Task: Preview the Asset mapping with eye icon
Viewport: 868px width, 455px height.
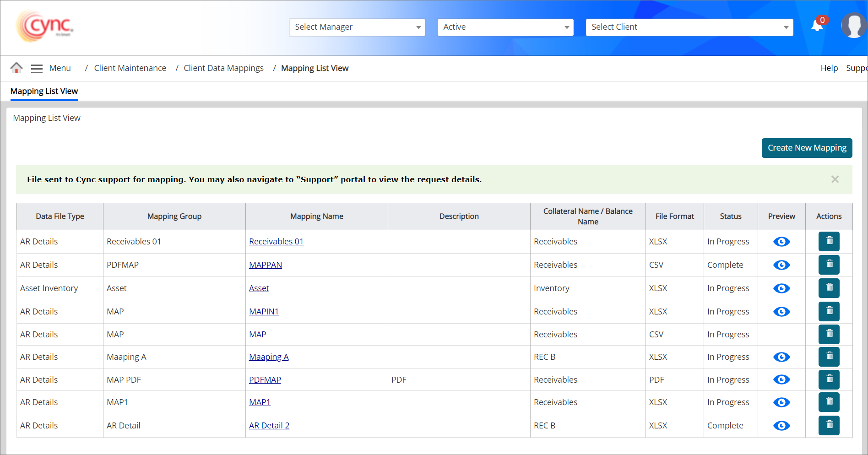Action: click(781, 288)
